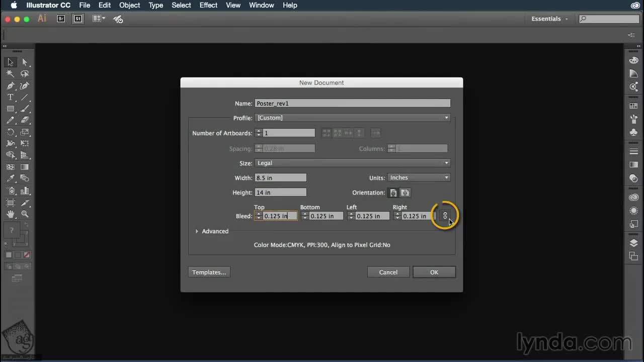Image resolution: width=644 pixels, height=362 pixels.
Task: Pick the Eyedropper tool
Action: click(10, 178)
